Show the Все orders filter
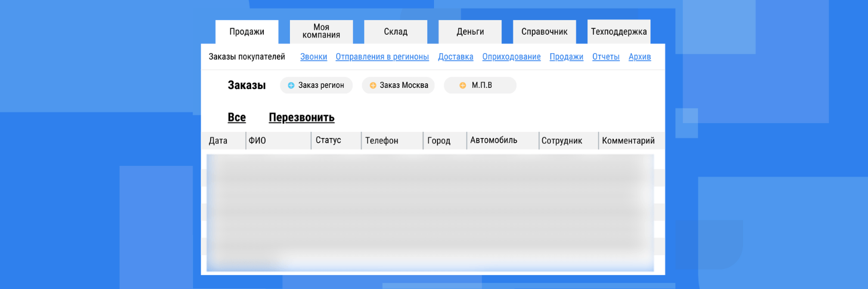868x289 pixels. point(237,117)
